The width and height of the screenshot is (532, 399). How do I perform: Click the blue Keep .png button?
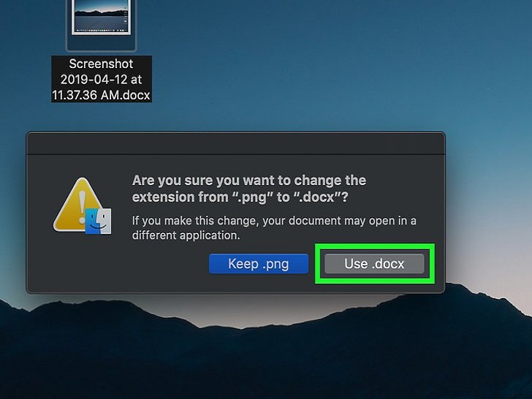click(259, 264)
